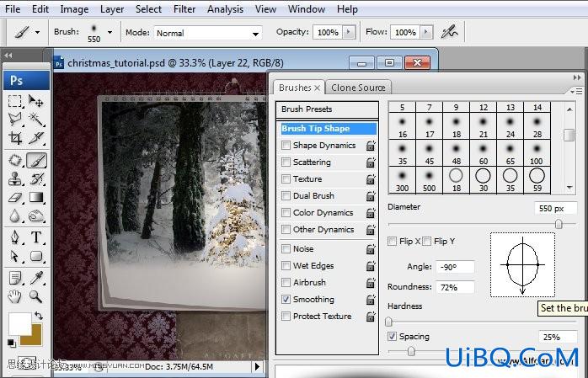
Task: Open the Brush preset picker arrow
Action: [x=110, y=32]
